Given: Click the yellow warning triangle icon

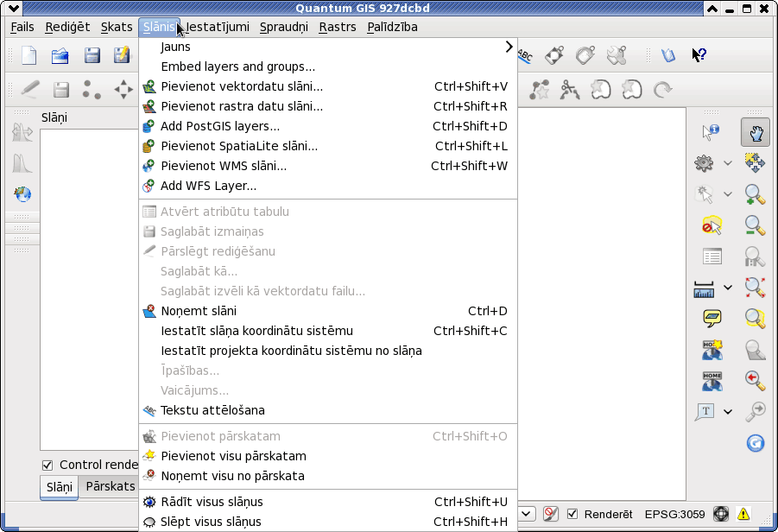Looking at the screenshot, I should [x=743, y=514].
